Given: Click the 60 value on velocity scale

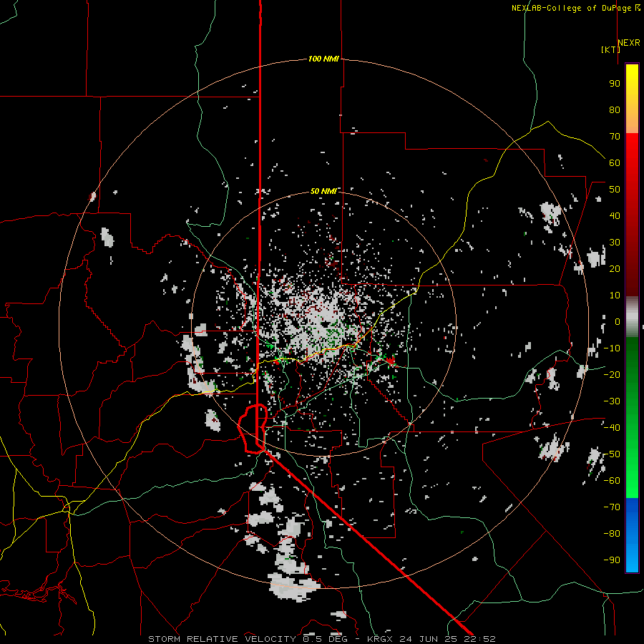Looking at the screenshot, I should [x=615, y=162].
